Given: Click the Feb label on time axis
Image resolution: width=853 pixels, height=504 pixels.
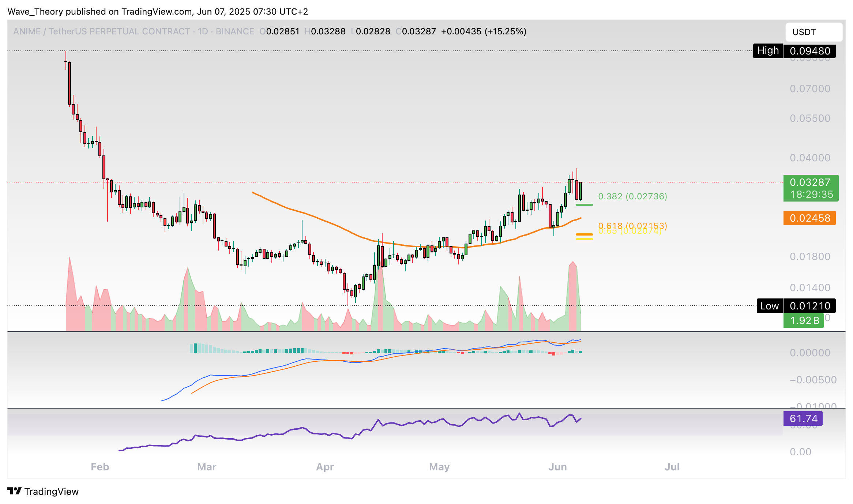Looking at the screenshot, I should coord(100,467).
